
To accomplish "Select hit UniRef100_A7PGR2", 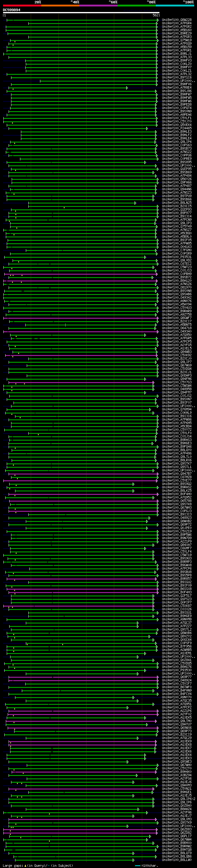I will 177,26.
